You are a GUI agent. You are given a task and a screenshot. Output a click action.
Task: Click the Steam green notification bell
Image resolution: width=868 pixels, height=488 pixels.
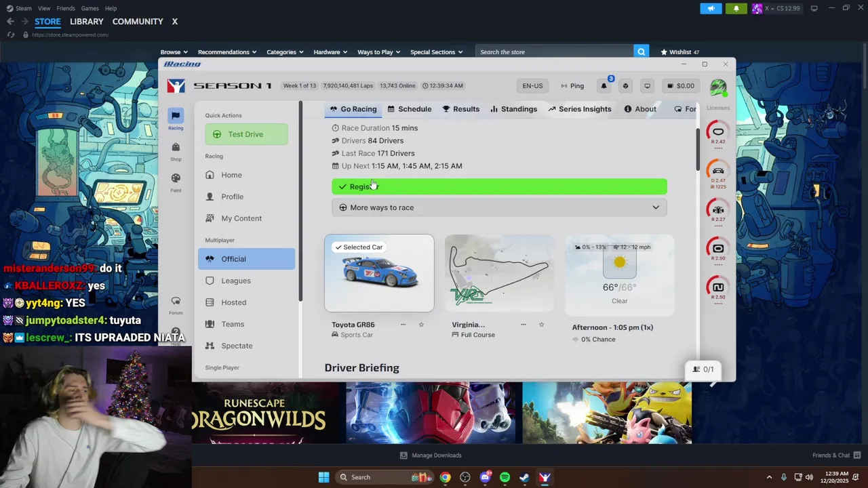pyautogui.click(x=736, y=8)
